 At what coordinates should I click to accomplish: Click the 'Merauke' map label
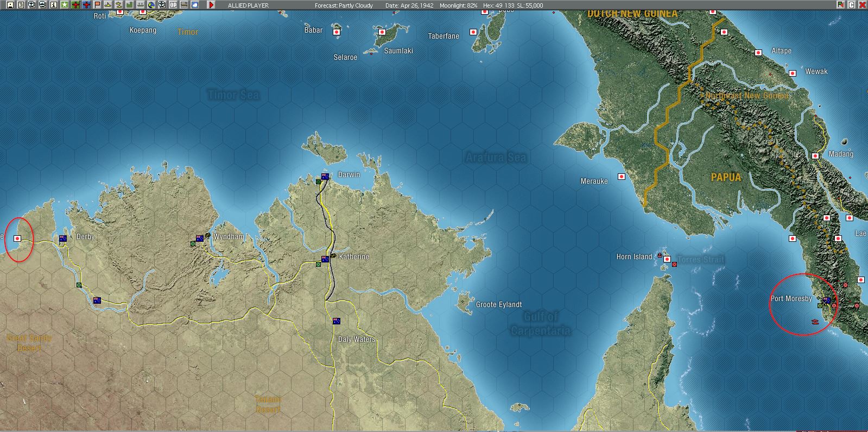click(594, 181)
